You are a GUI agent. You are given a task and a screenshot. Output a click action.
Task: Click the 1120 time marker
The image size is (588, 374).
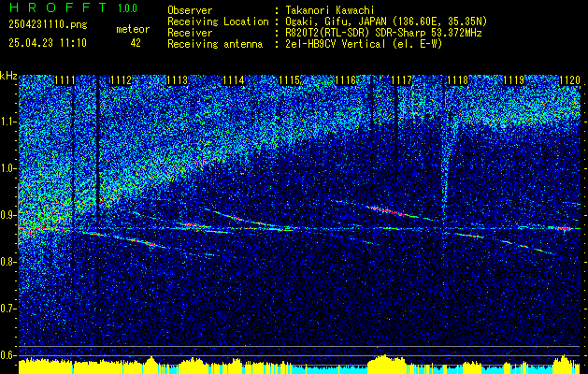[x=569, y=80]
